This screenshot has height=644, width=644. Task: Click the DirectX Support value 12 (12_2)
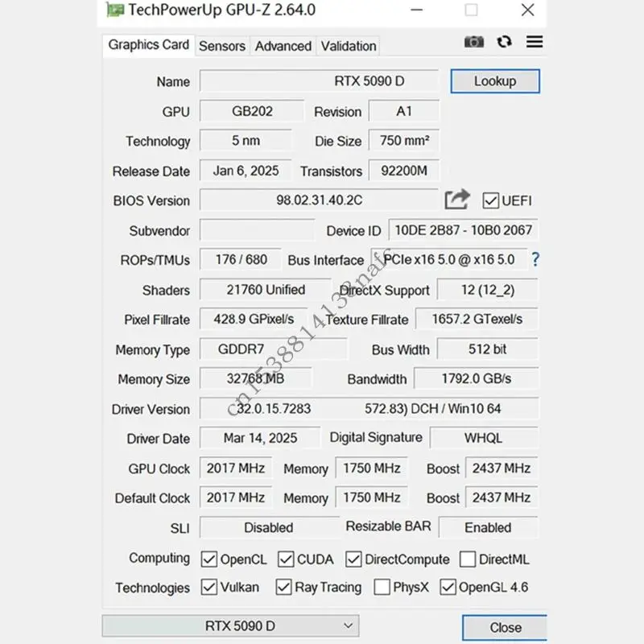tap(488, 290)
